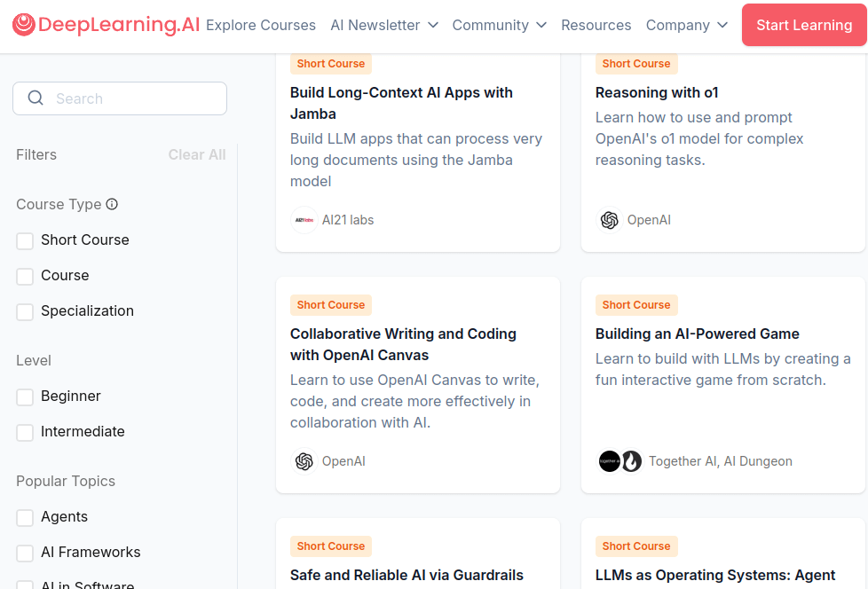Expand the Company menu chevron

(x=722, y=25)
